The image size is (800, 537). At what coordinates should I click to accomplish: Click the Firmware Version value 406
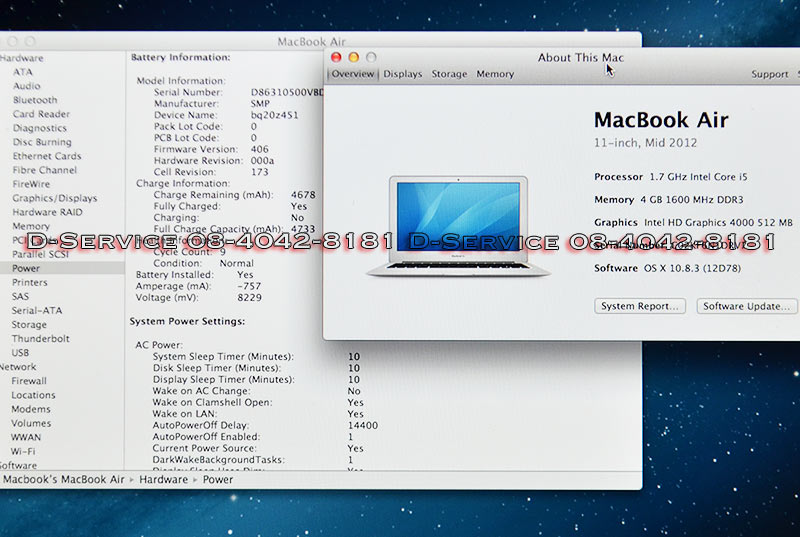click(260, 149)
